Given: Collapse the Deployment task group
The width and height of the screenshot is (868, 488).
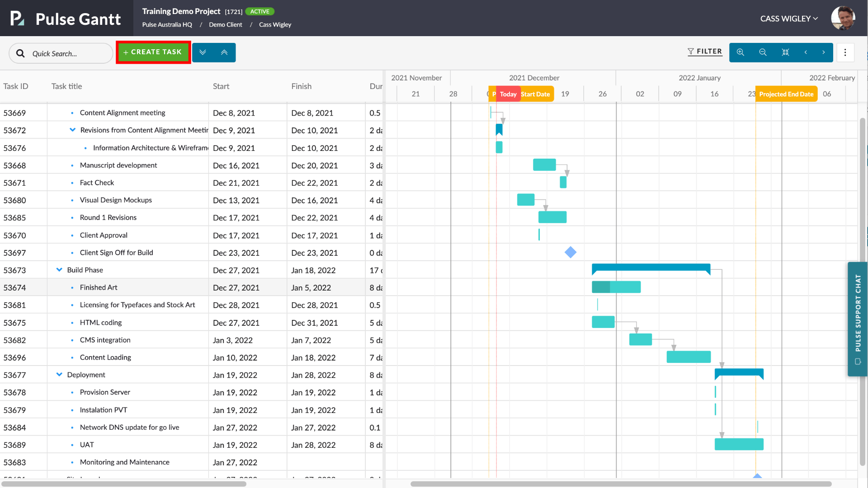Looking at the screenshot, I should (59, 375).
